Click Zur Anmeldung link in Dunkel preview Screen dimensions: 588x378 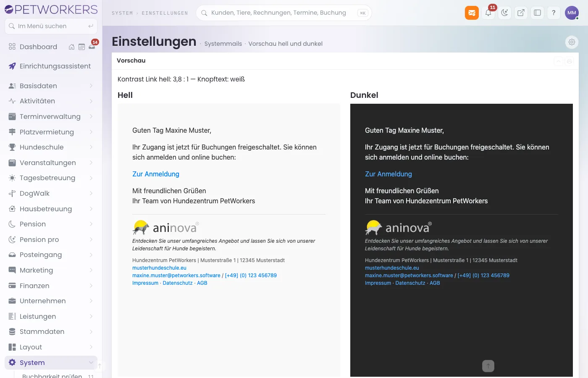(388, 174)
